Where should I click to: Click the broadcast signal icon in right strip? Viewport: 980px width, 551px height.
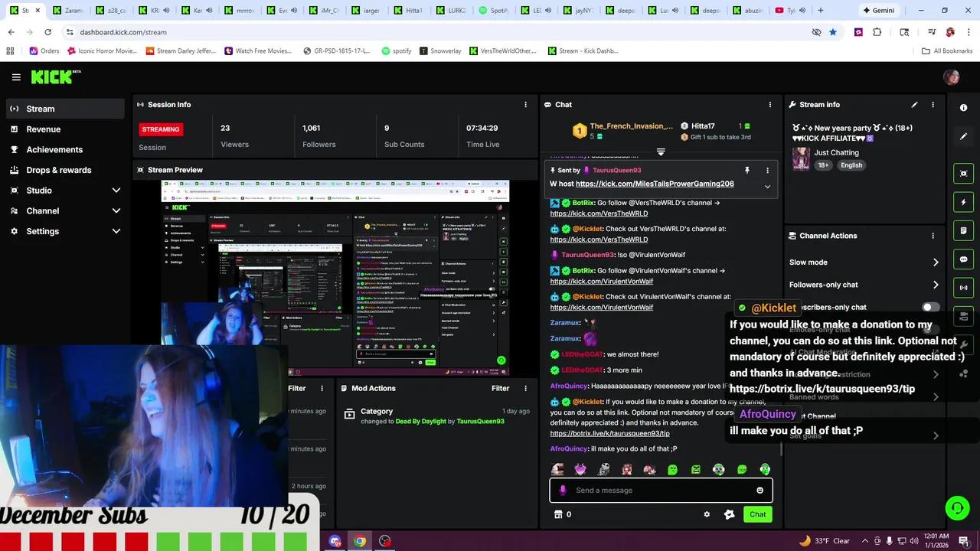[964, 288]
